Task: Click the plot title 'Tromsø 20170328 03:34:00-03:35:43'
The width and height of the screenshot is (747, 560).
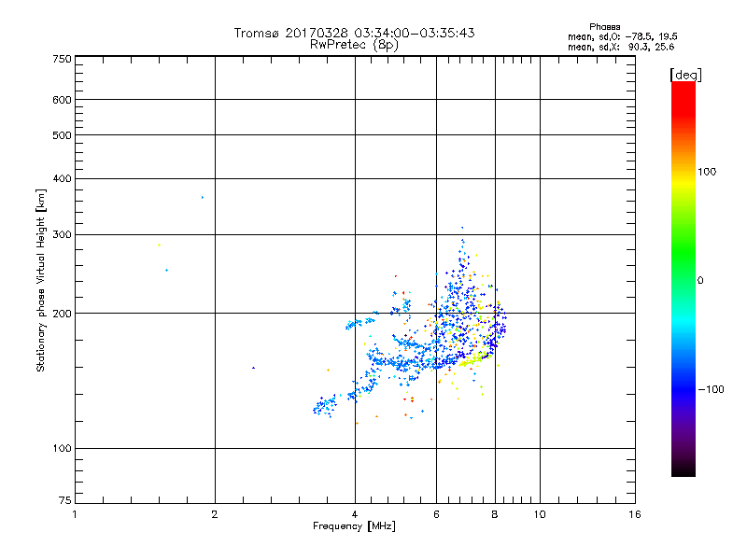Action: (354, 33)
